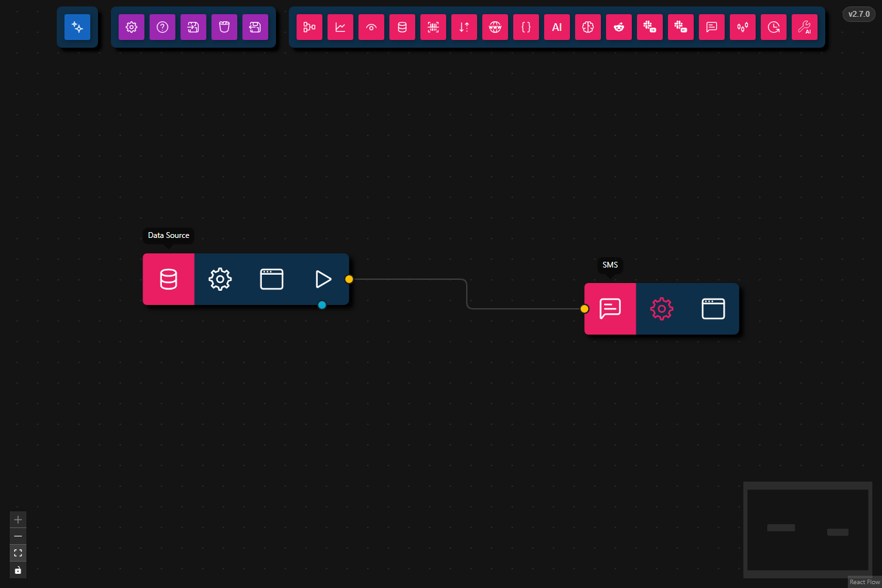Open Data Source node gear settings

[220, 279]
